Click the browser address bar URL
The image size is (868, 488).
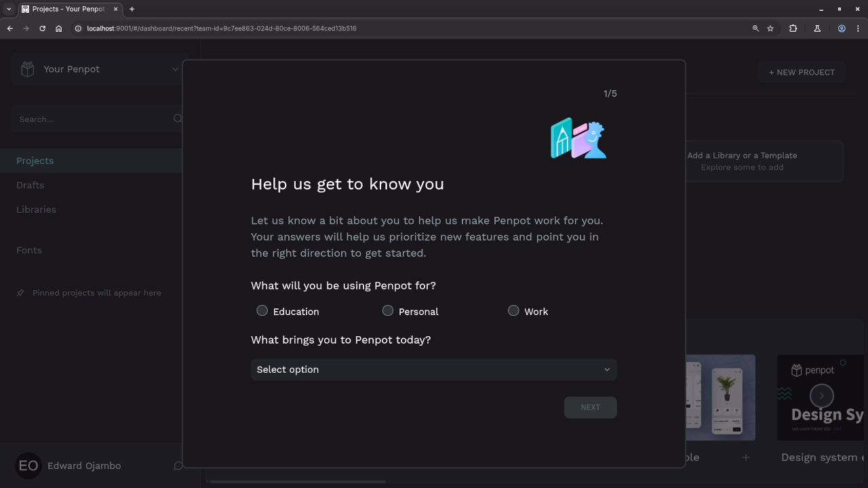coord(222,28)
